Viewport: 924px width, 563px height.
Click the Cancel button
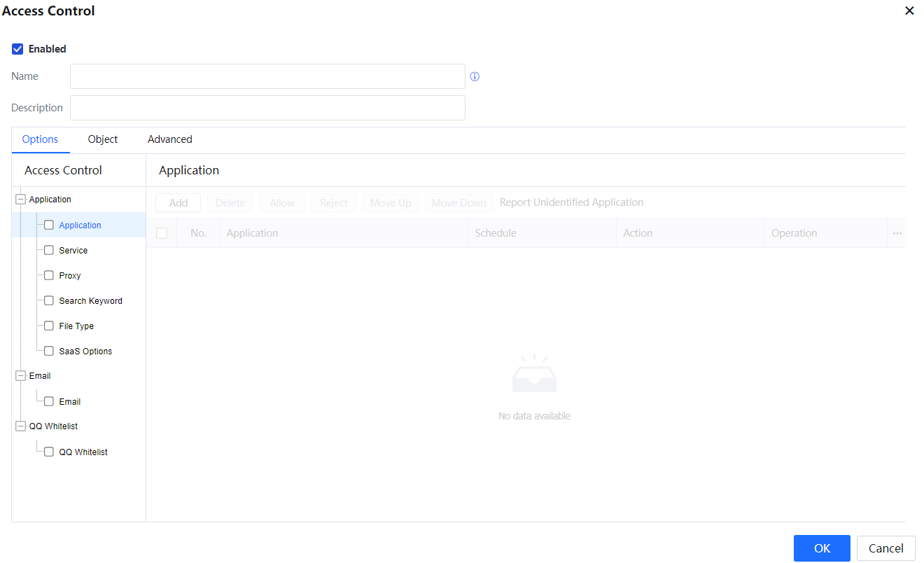click(x=885, y=548)
